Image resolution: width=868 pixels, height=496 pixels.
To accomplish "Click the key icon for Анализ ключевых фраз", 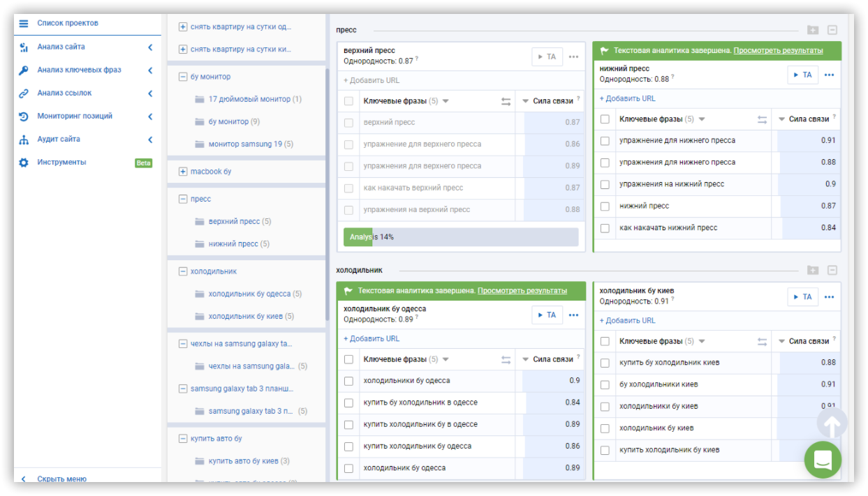I will [24, 70].
